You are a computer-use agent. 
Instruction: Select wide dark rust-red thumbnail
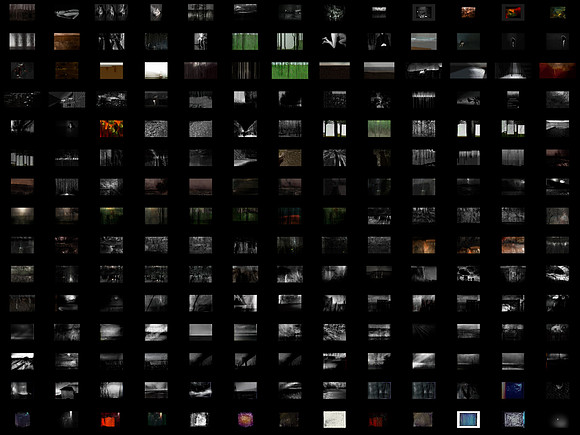[x=557, y=70]
